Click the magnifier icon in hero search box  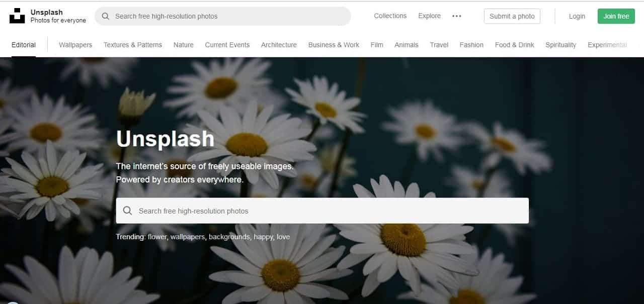coord(128,211)
